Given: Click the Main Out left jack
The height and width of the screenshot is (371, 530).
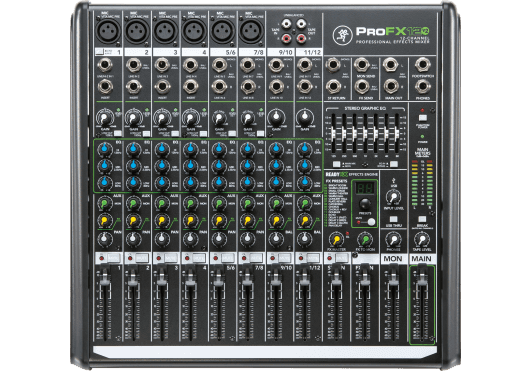Looking at the screenshot, I should coord(390,65).
